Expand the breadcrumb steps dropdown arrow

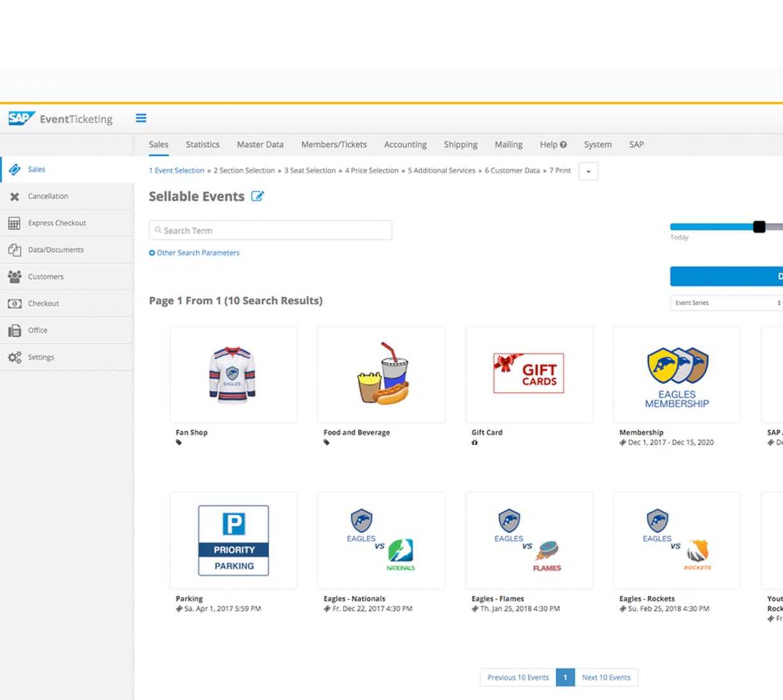click(x=588, y=171)
